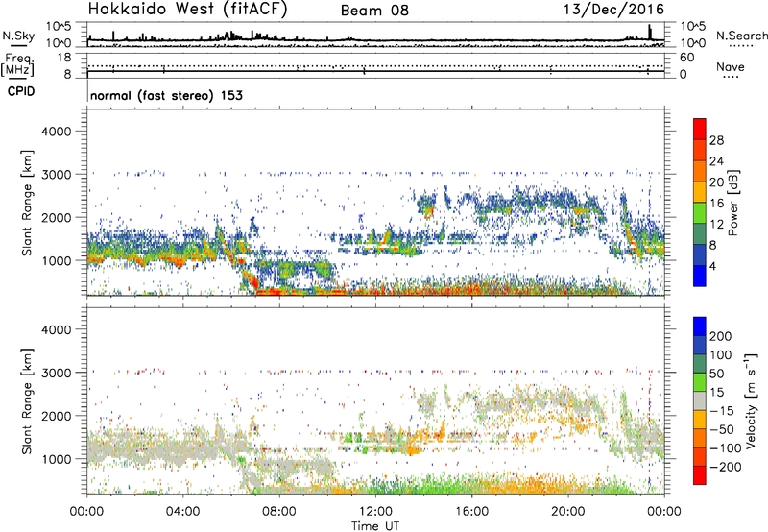This screenshot has height=532, width=768.
Task: Click the light green Velocity segment between 15 and 50
Action: [700, 382]
